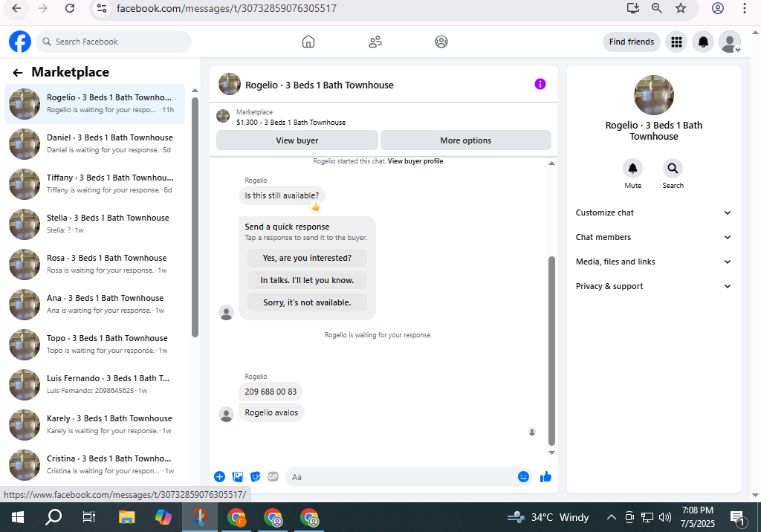The height and width of the screenshot is (532, 761).
Task: Click Rogelio's large chat profile picture
Action: [x=654, y=95]
